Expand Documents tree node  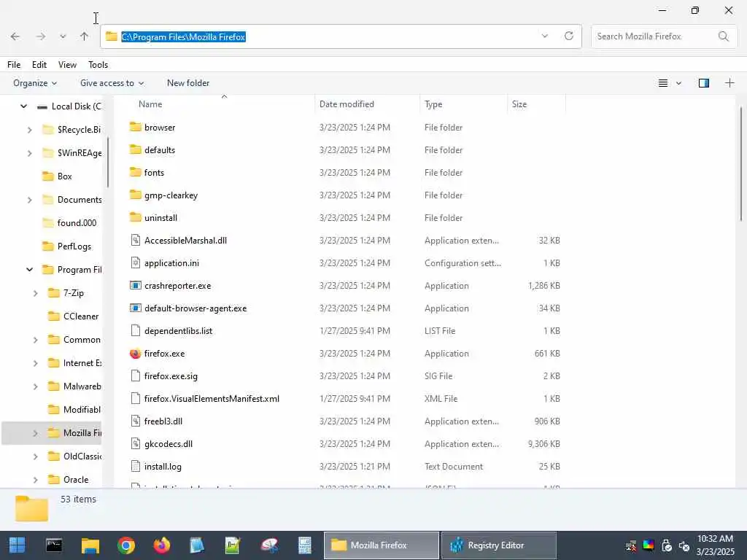(x=29, y=200)
